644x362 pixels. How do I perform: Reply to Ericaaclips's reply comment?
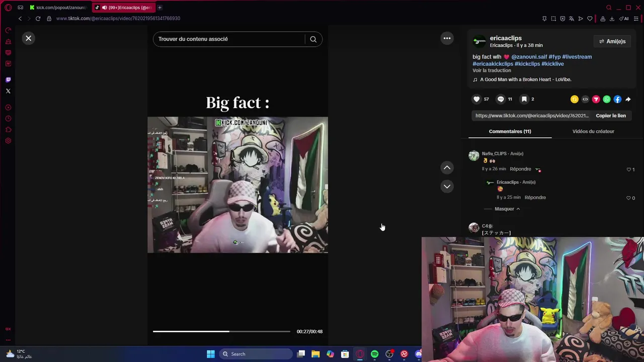click(x=535, y=198)
